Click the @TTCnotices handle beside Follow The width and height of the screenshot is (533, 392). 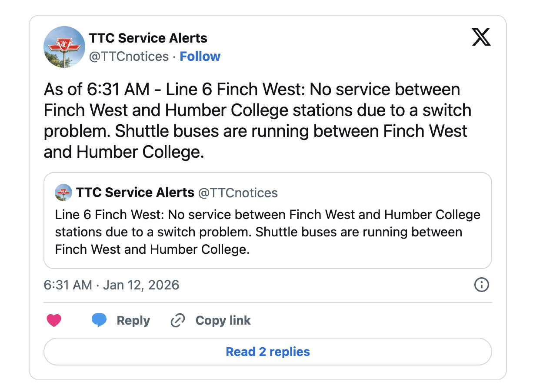coord(129,56)
